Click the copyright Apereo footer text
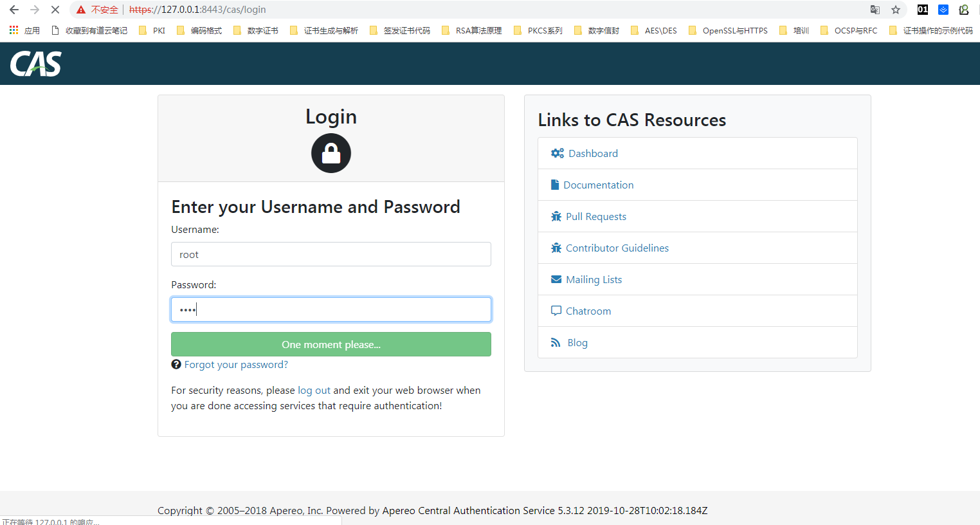Image resolution: width=980 pixels, height=525 pixels. click(432, 510)
